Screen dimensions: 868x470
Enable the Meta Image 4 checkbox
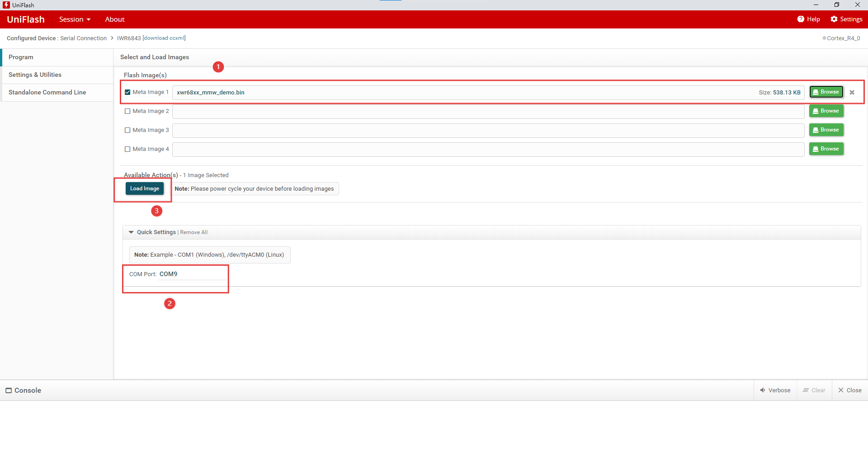[x=127, y=149]
